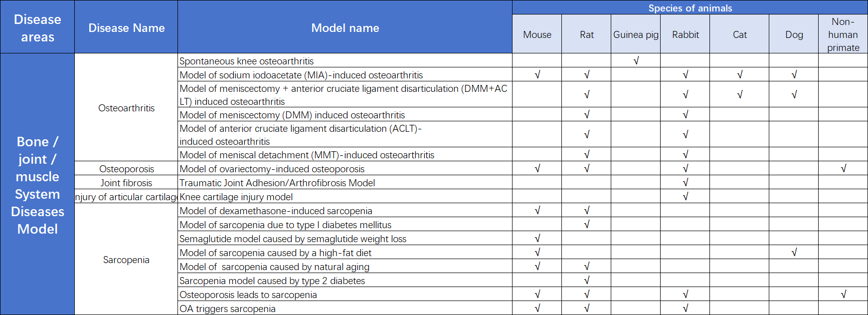Select the Species of animals header

690,7
